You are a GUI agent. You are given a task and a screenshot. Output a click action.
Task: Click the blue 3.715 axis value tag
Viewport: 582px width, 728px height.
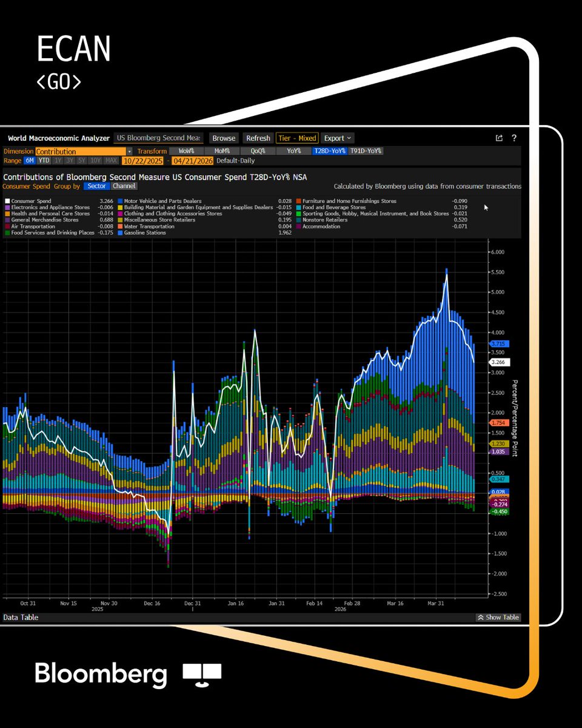click(500, 344)
